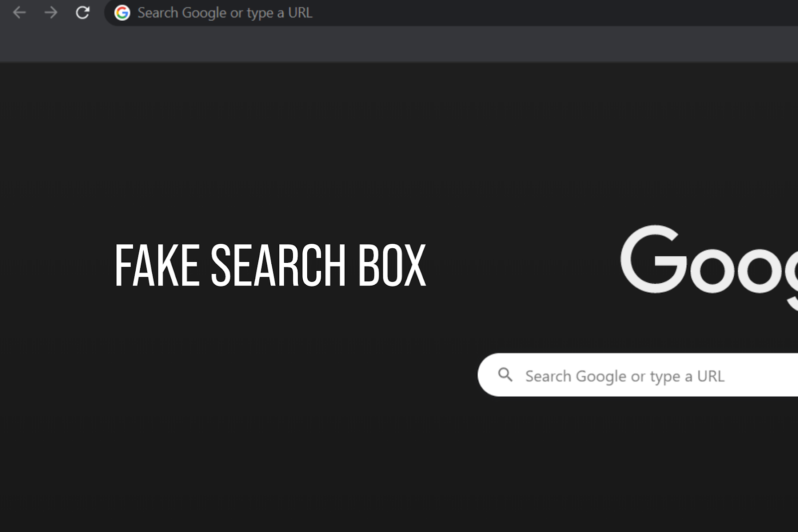
Task: Click the 'Search Google or type a URL' placeholder on the page
Action: pos(624,376)
